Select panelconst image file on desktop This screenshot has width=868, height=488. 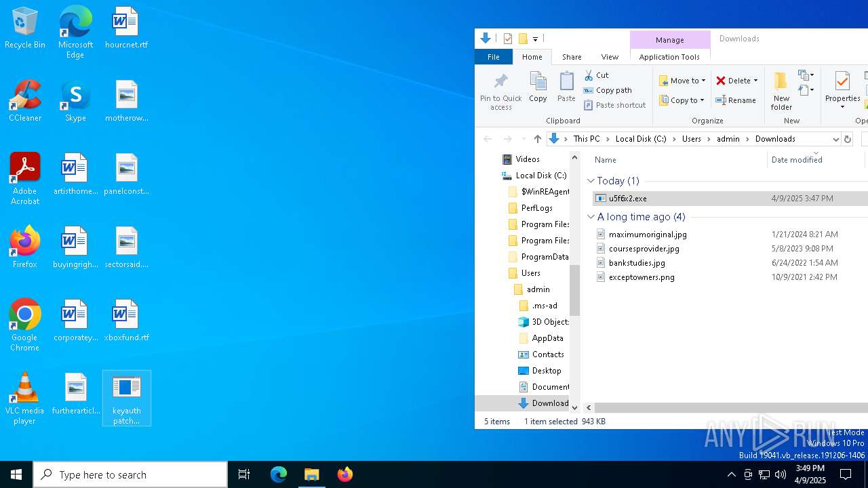(x=126, y=175)
